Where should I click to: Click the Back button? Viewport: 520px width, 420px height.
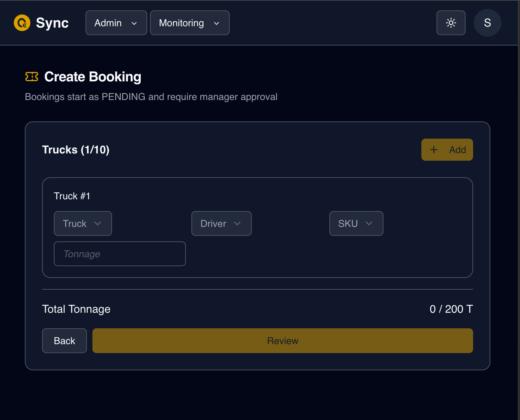[64, 341]
